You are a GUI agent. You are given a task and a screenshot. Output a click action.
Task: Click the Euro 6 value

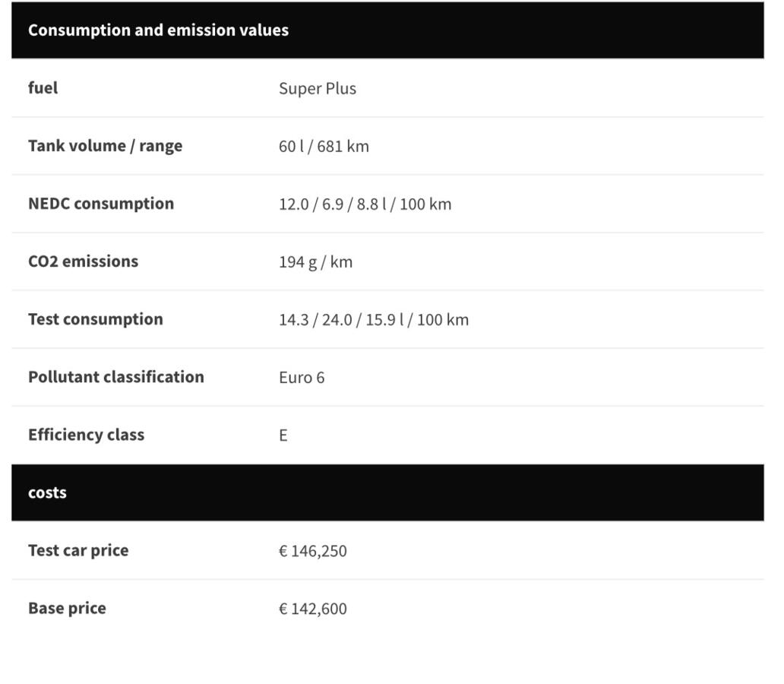[302, 377]
